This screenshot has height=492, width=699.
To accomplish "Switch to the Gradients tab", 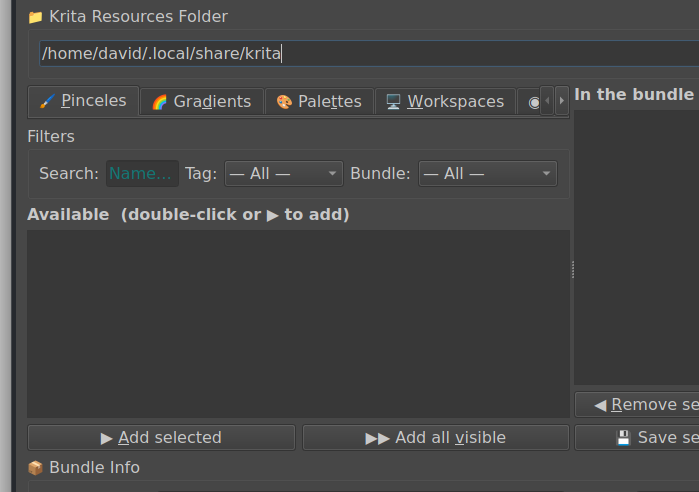I will (201, 101).
